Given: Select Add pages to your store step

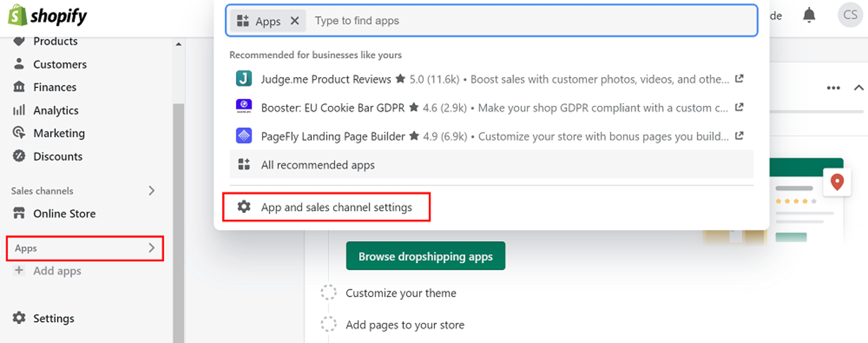Looking at the screenshot, I should click(x=405, y=325).
